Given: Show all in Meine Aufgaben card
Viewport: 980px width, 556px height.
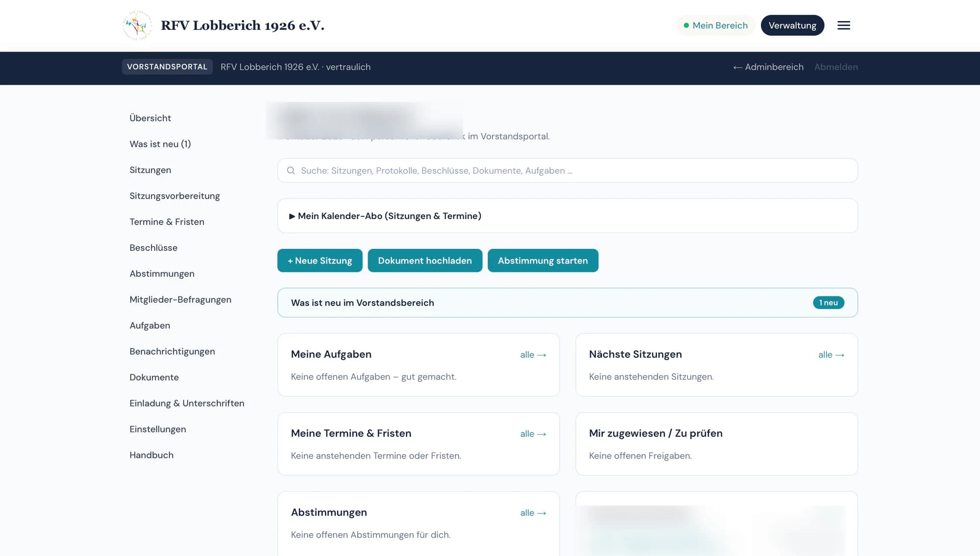Looking at the screenshot, I should 533,355.
